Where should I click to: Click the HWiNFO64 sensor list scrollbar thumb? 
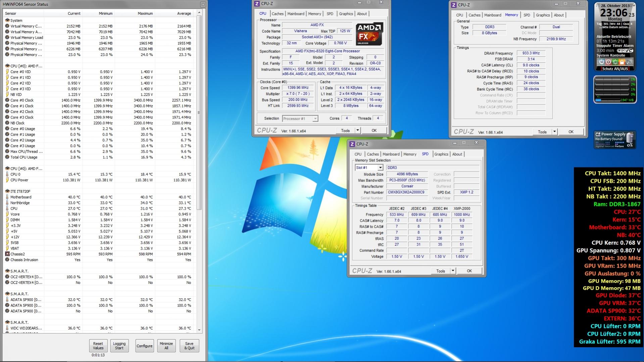pyautogui.click(x=199, y=113)
